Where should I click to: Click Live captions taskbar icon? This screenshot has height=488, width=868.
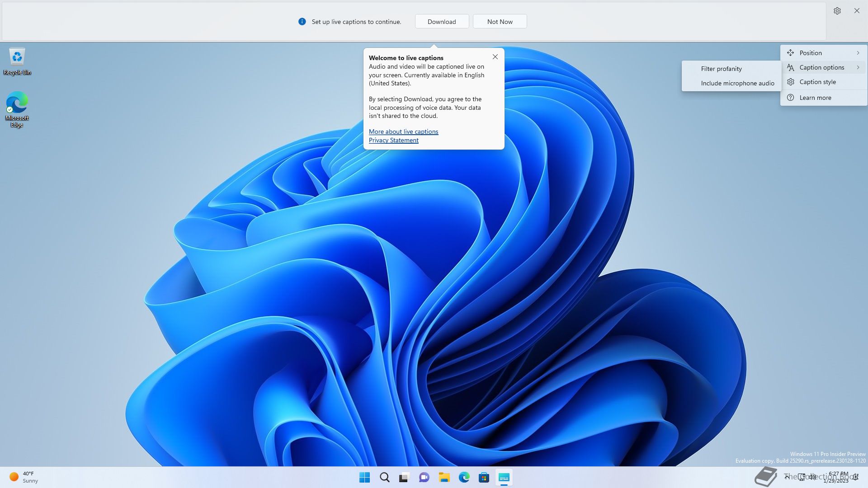(x=504, y=477)
